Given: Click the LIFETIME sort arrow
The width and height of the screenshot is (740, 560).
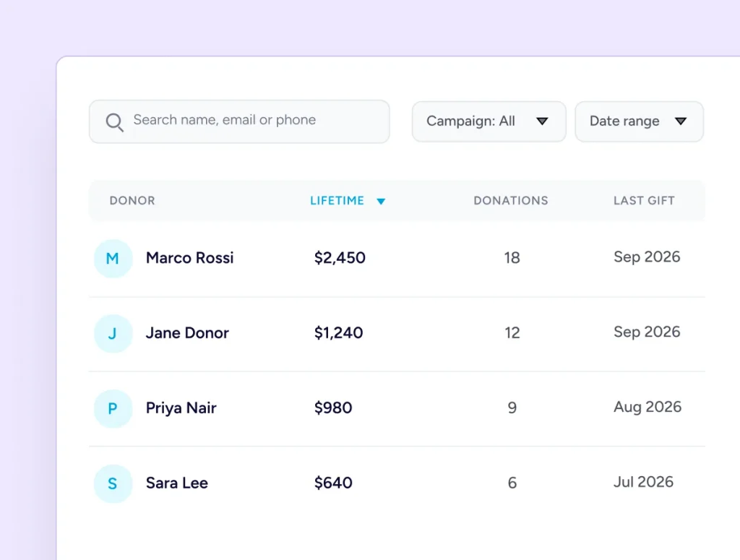Looking at the screenshot, I should point(381,202).
